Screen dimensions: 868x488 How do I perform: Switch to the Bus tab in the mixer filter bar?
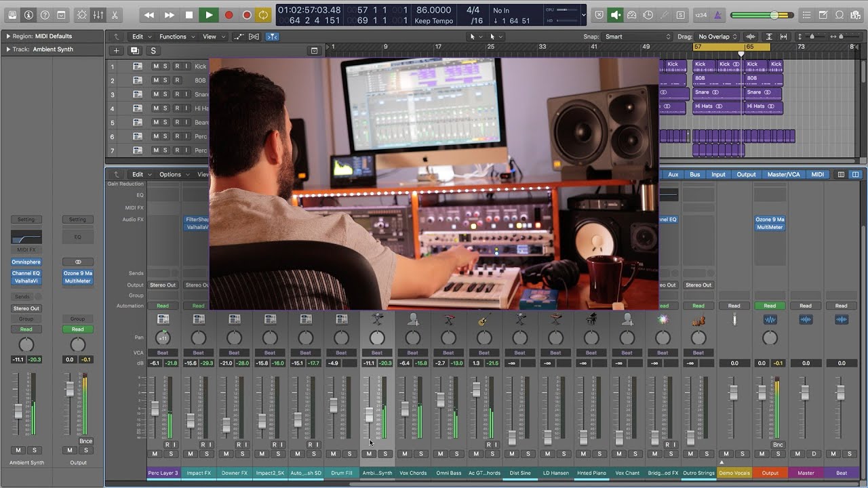click(694, 174)
